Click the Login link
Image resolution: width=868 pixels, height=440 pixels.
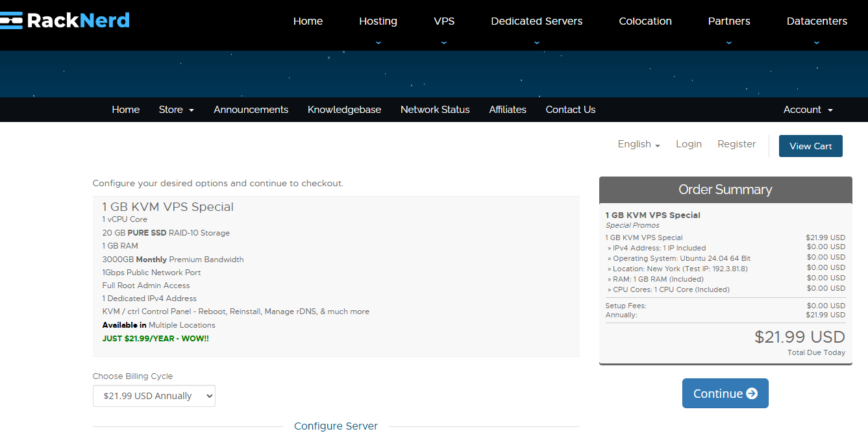689,144
